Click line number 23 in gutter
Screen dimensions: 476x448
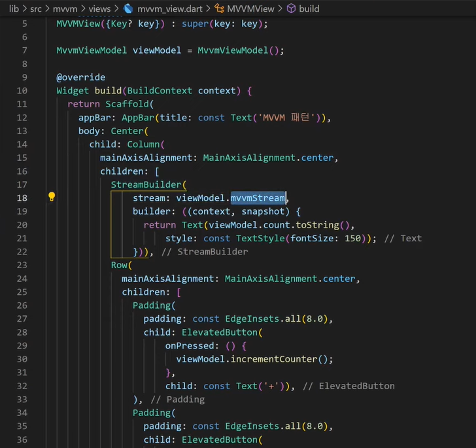[22, 265]
